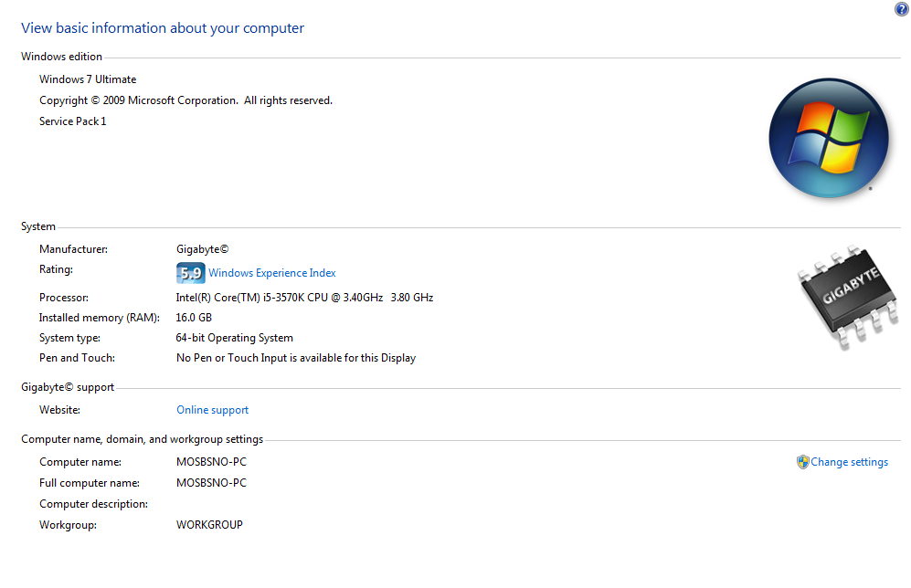Click the shield icon beside Change settings
The image size is (911, 588).
(x=803, y=462)
